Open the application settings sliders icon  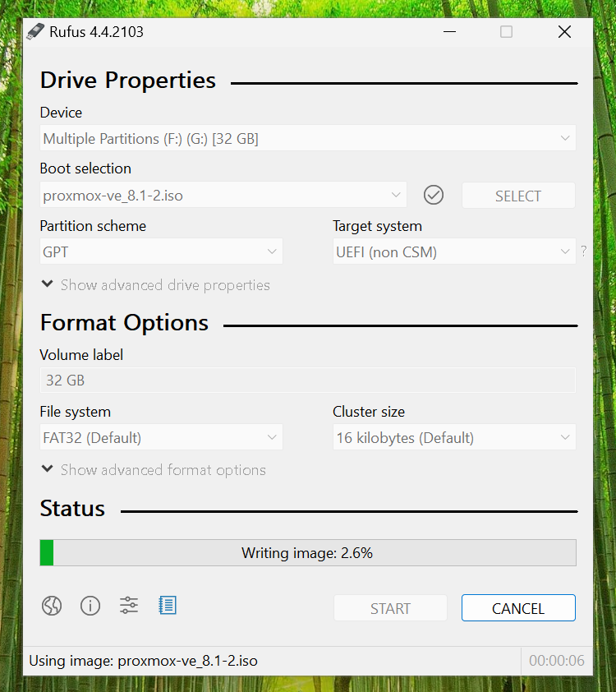(129, 606)
